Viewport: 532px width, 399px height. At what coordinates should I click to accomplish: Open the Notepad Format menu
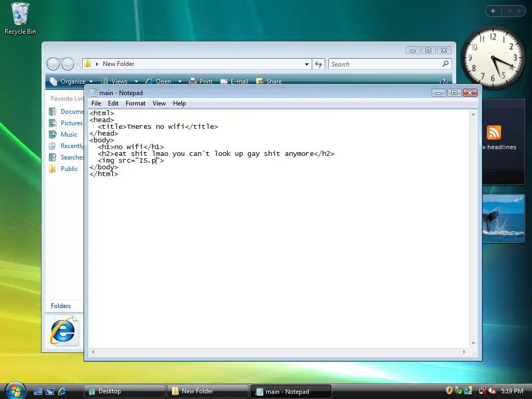[x=136, y=103]
